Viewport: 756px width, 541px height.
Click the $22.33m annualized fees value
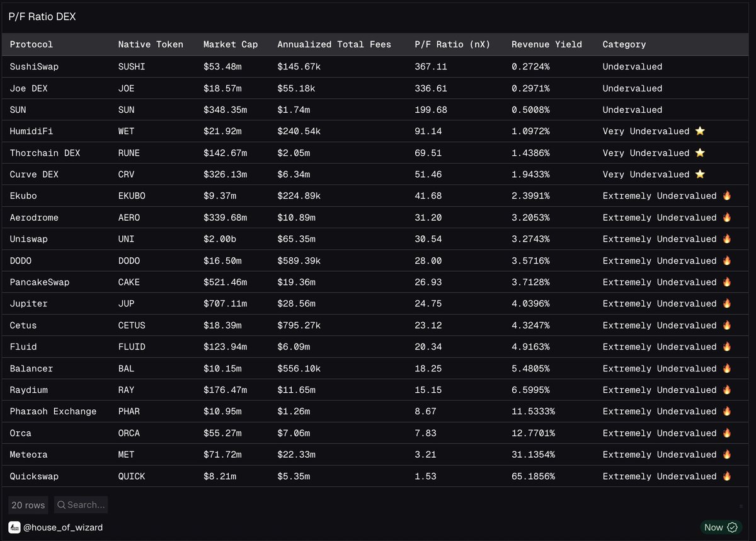click(296, 455)
